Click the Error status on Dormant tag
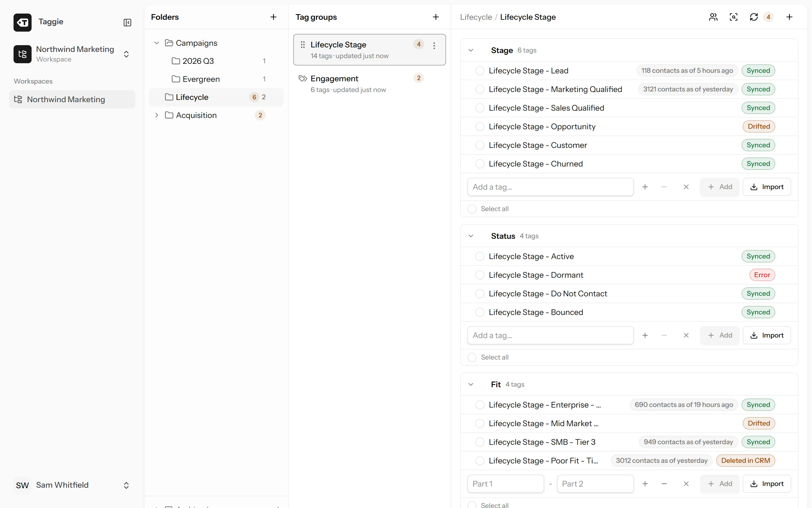 click(x=762, y=275)
